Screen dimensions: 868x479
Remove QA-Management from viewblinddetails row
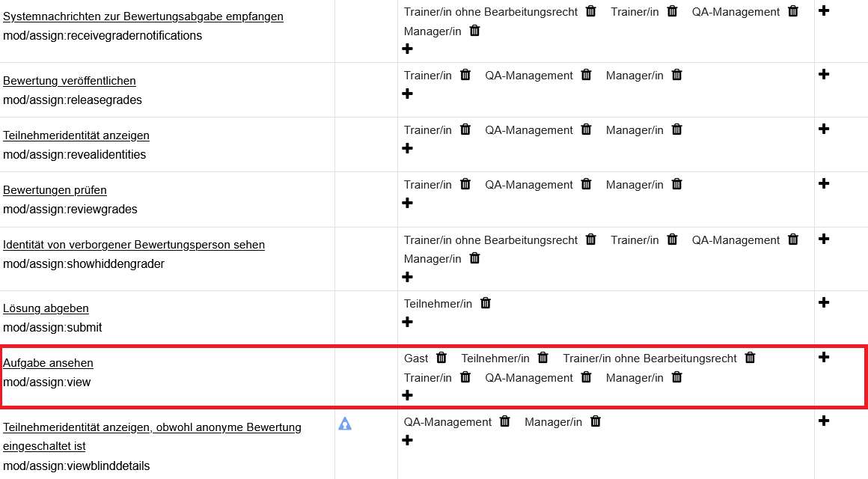(505, 421)
